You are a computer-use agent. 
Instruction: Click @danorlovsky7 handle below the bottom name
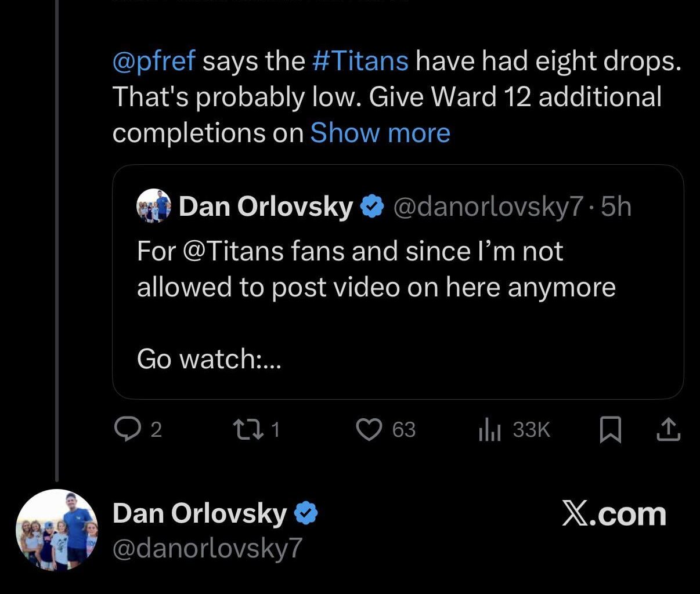207,548
